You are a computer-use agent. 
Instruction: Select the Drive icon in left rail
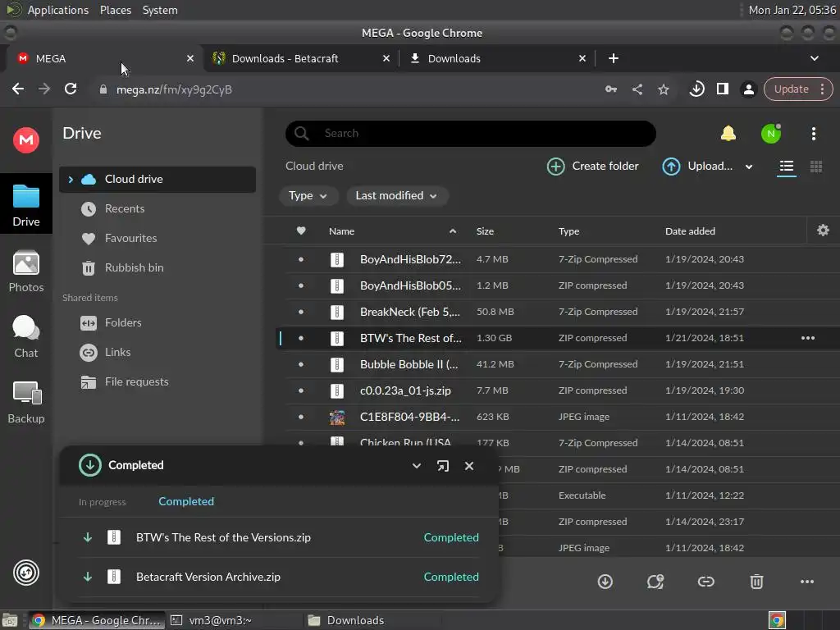tap(25, 204)
